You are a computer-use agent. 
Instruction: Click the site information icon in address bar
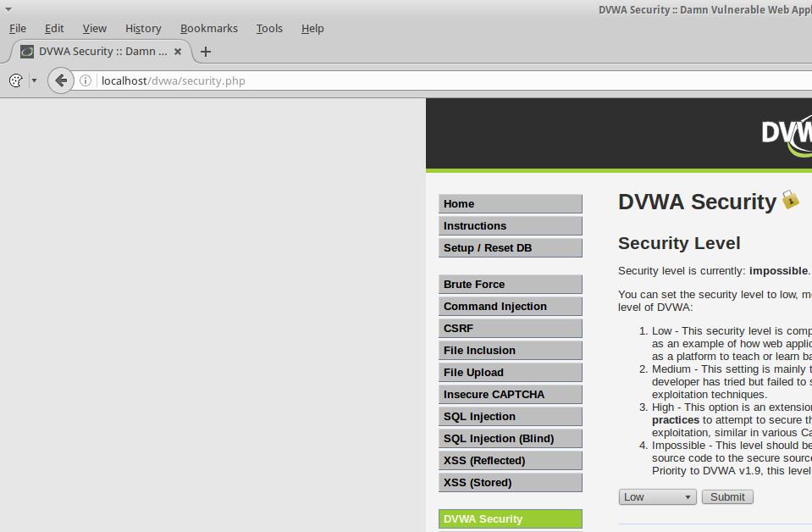(x=86, y=80)
